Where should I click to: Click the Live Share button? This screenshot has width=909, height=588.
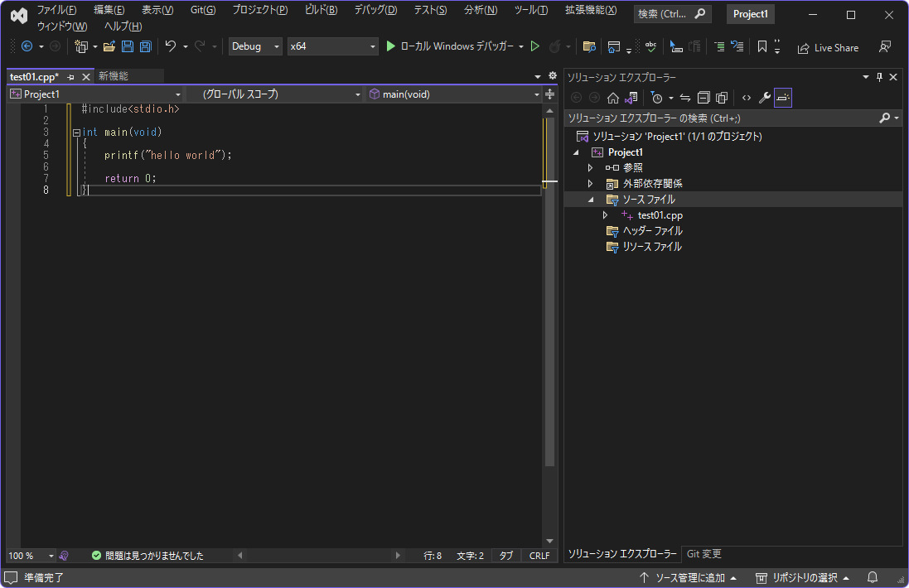coord(828,47)
